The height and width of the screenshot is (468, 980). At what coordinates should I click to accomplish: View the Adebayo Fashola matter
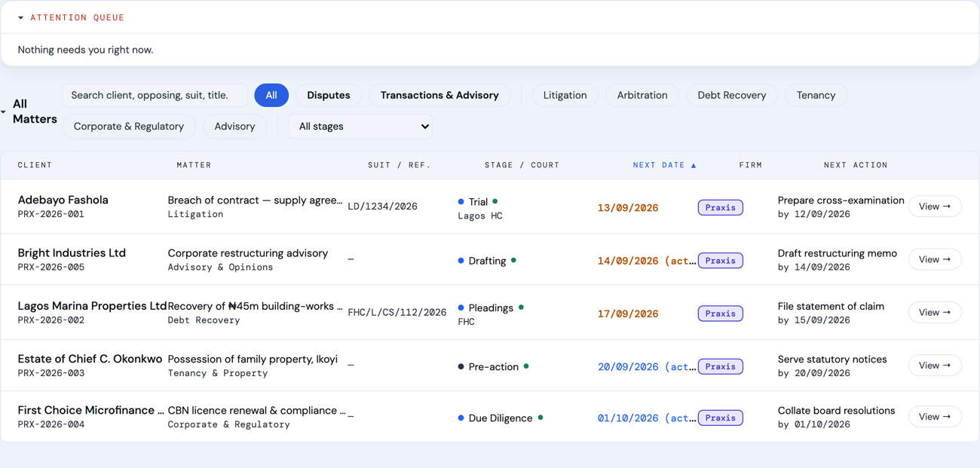click(935, 206)
